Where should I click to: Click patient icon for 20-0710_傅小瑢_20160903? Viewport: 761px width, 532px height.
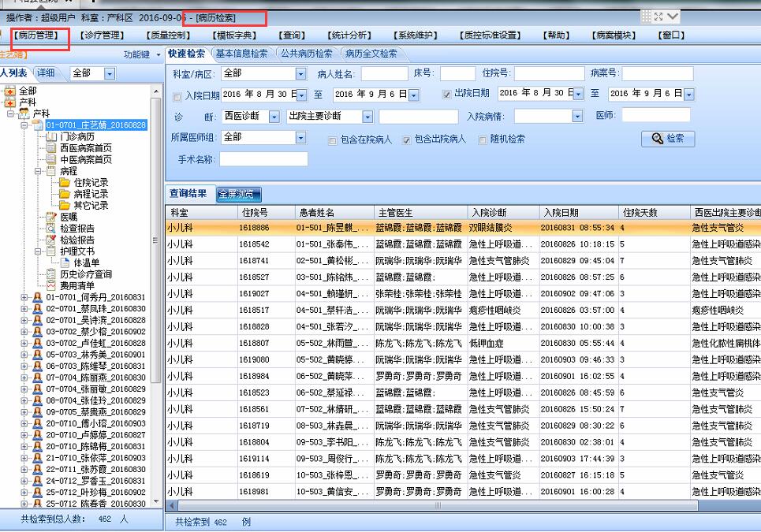click(37, 423)
